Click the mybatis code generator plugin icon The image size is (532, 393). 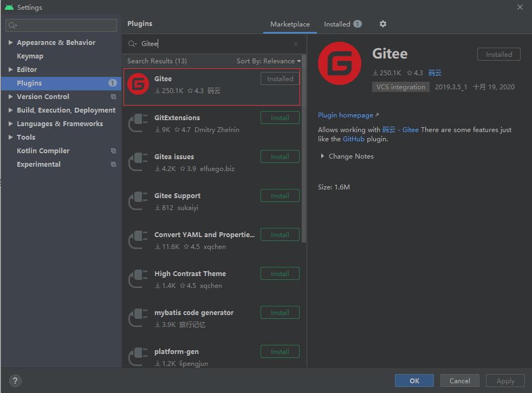138,318
